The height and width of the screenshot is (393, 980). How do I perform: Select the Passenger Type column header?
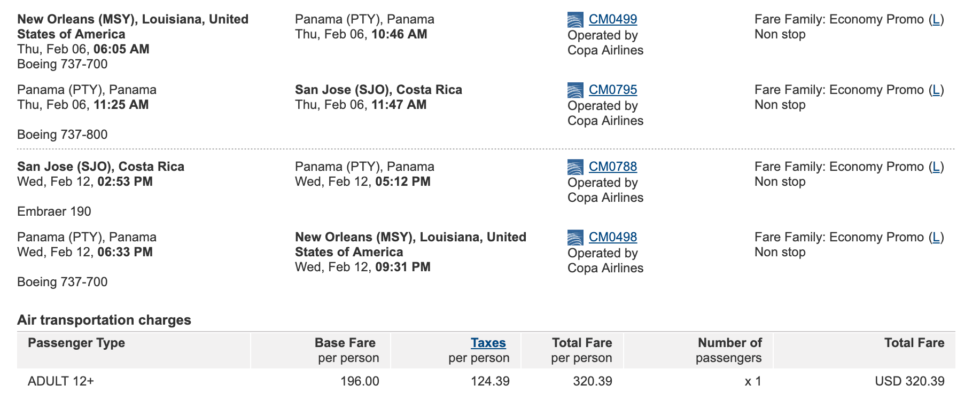pyautogui.click(x=76, y=343)
